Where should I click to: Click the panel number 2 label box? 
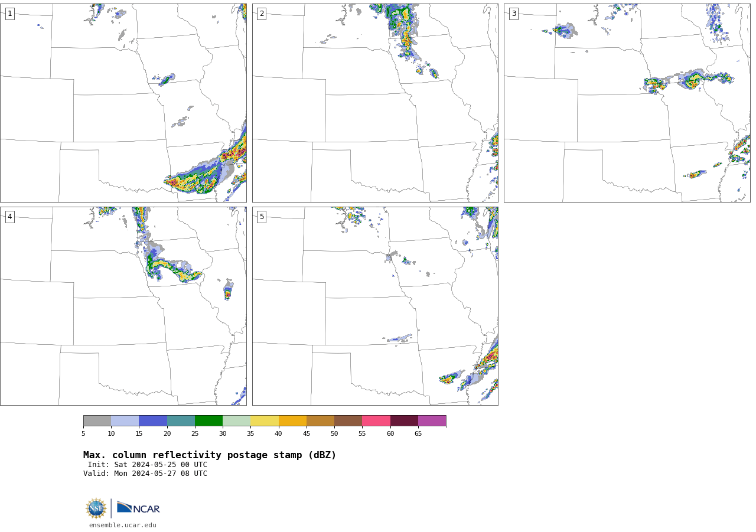(262, 14)
